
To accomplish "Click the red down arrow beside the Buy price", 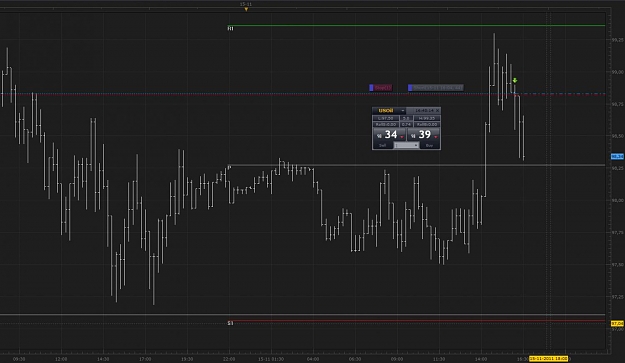I will pos(436,137).
